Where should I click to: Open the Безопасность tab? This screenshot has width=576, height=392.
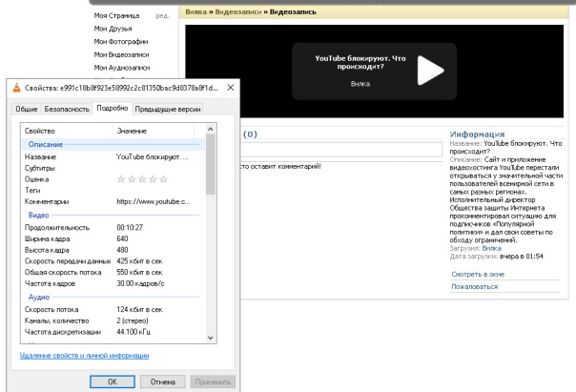tap(67, 110)
